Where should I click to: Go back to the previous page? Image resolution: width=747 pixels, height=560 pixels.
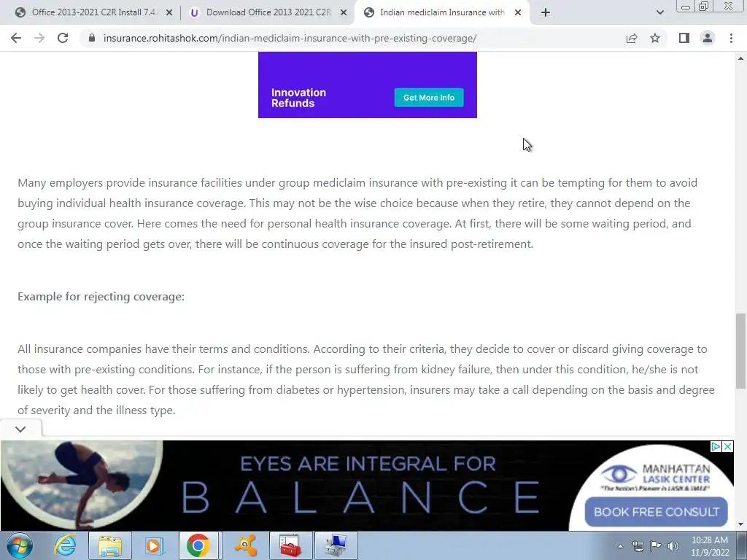(x=16, y=38)
